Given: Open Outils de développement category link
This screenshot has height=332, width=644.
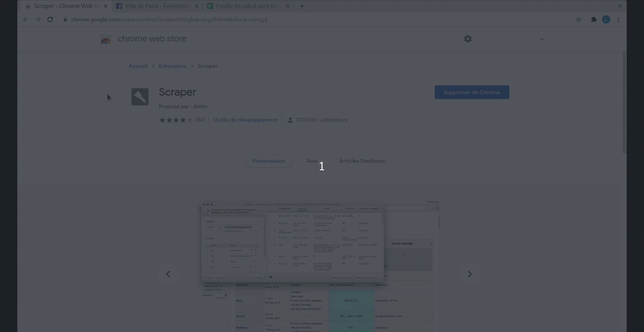Looking at the screenshot, I should 245,120.
